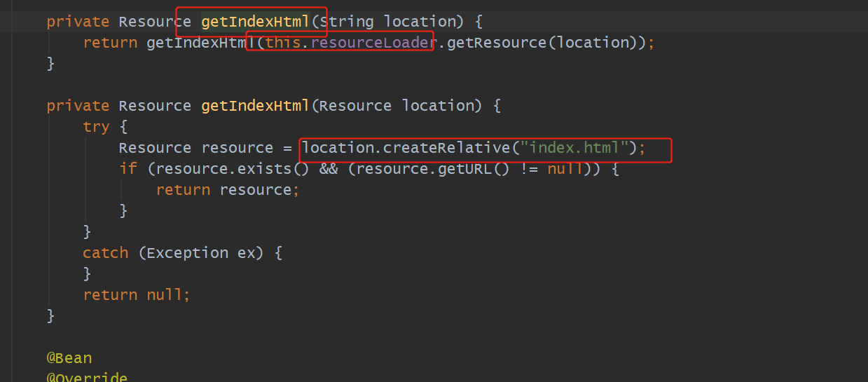Click the != operator before null
868x382 pixels.
pyautogui.click(x=529, y=169)
